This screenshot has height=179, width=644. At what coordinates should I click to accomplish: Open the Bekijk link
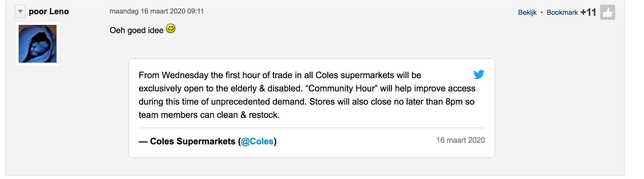[x=527, y=13]
